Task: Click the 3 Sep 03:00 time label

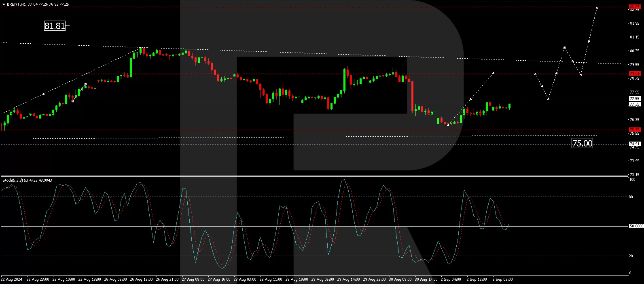Action: [502, 280]
